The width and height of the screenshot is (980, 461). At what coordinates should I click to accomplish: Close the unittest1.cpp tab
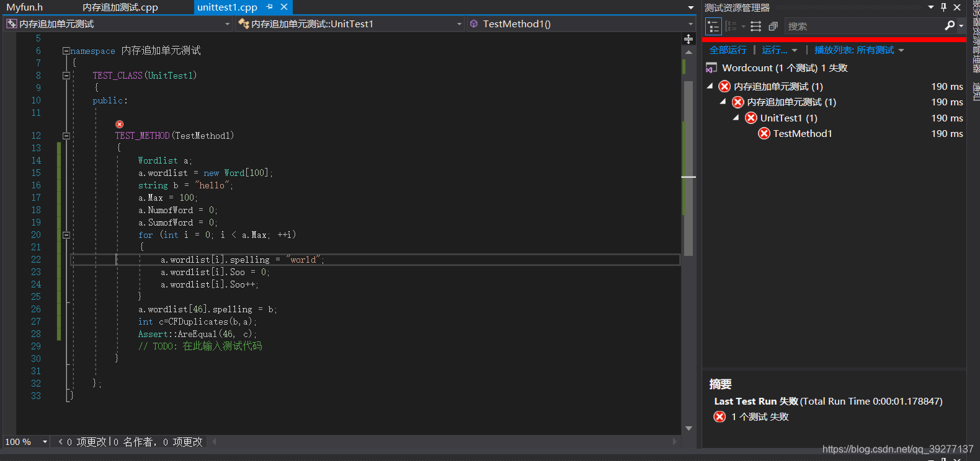click(284, 7)
